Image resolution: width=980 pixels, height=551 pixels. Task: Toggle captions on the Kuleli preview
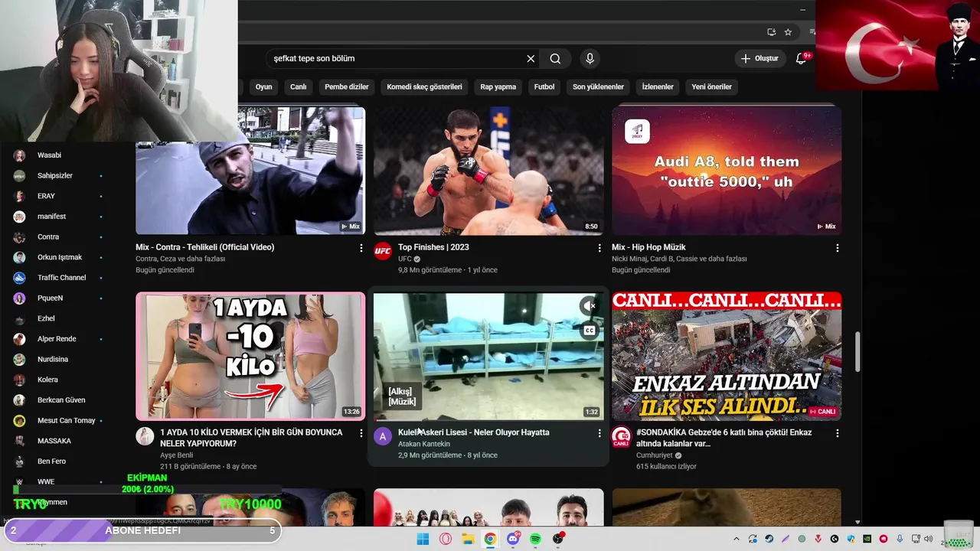tap(589, 331)
